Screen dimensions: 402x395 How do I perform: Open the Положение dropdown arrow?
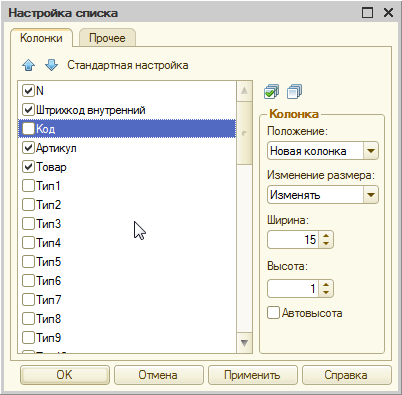click(x=371, y=151)
